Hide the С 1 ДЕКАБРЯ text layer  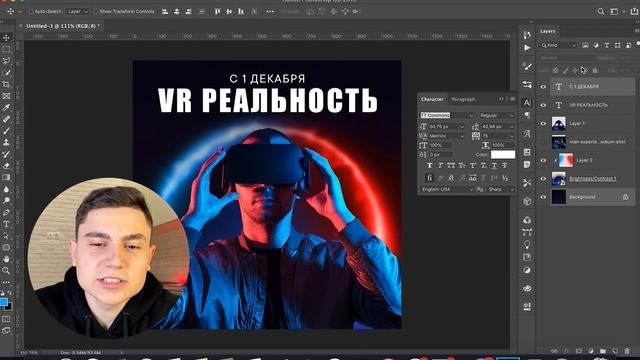click(543, 87)
